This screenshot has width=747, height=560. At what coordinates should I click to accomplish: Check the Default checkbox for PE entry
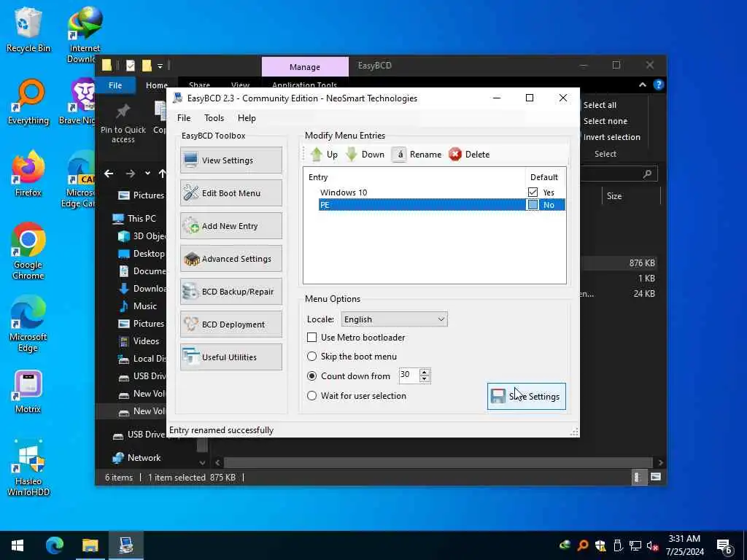533,205
